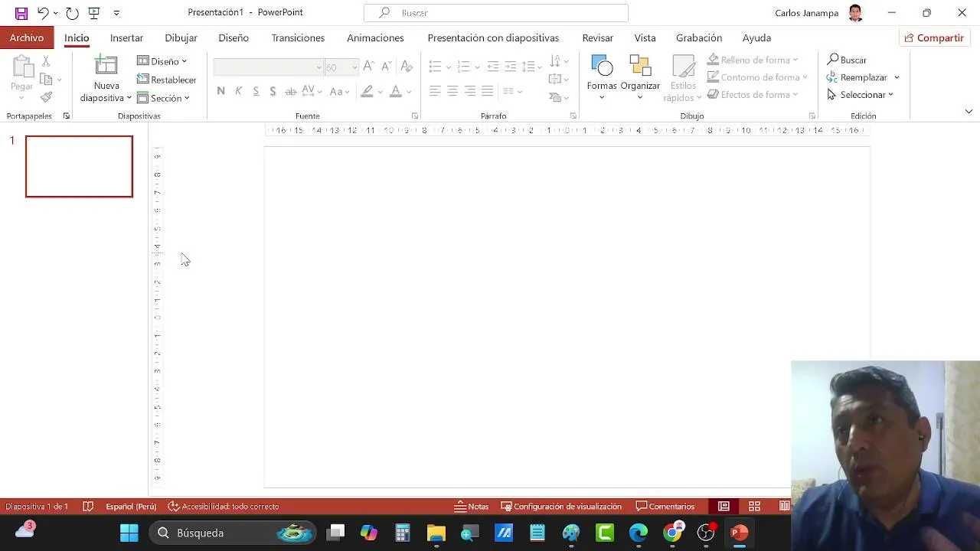Click the Save icon in title bar
The image size is (980, 551).
pyautogui.click(x=21, y=13)
